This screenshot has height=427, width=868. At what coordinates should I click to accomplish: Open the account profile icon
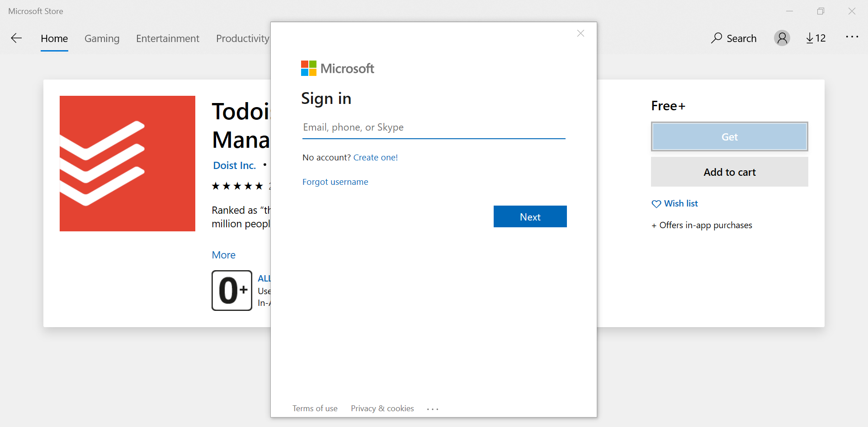pyautogui.click(x=782, y=38)
